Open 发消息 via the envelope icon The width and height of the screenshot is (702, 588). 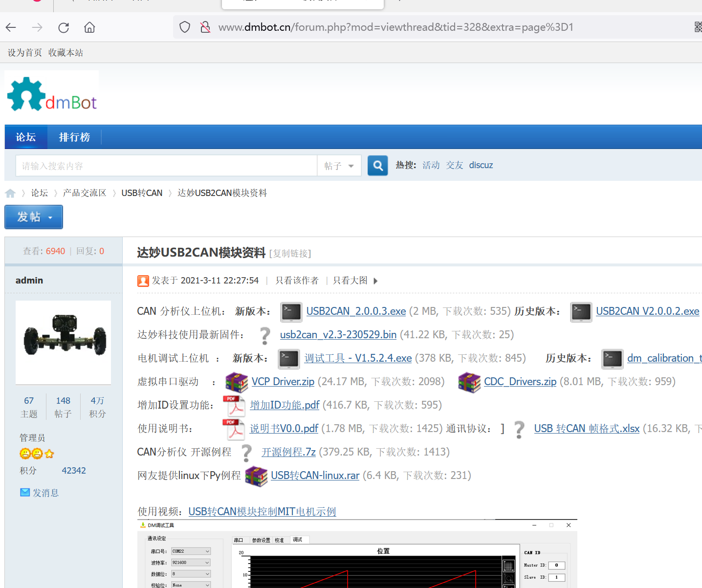tap(25, 492)
